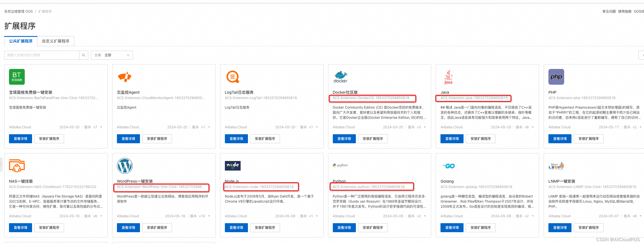Image resolution: width=644 pixels, height=244 pixels.
Task: Click the LogTail日志服务 logo icon
Action: click(233, 77)
